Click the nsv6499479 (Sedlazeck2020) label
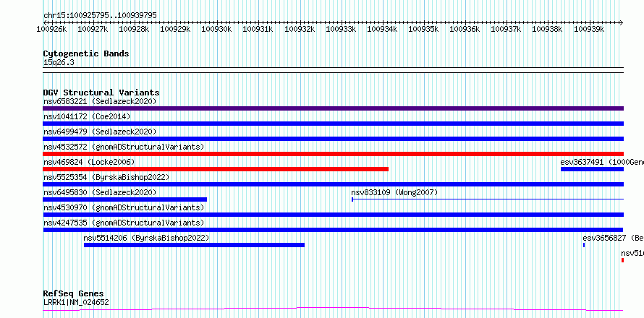 [100, 132]
